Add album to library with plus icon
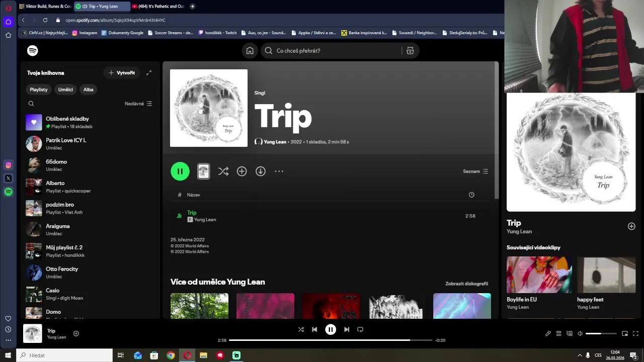 [x=242, y=171]
